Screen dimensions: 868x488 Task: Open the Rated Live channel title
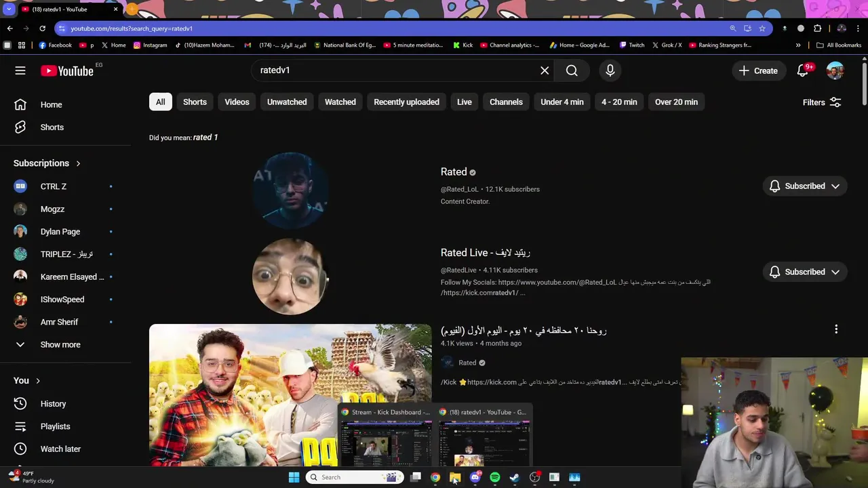pyautogui.click(x=486, y=253)
